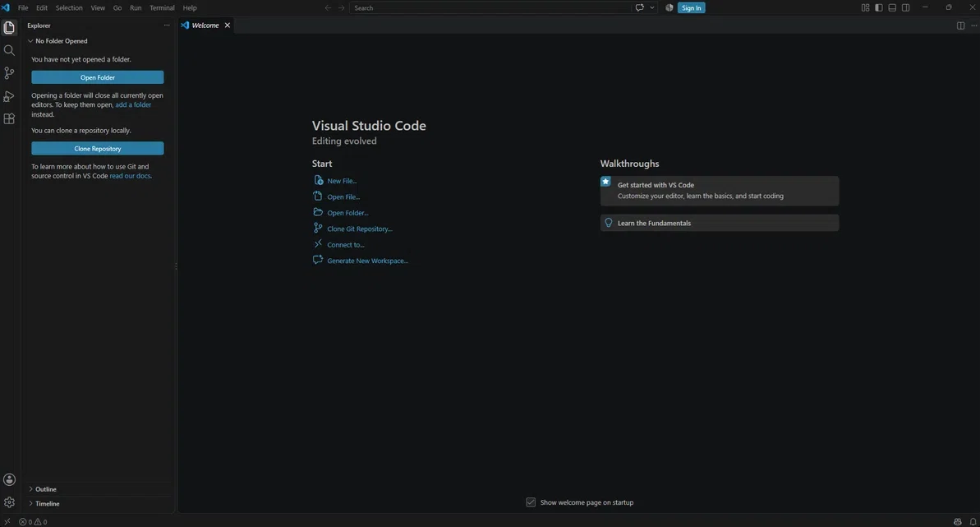Click the Clone Repository button
This screenshot has height=527, width=980.
[98, 148]
